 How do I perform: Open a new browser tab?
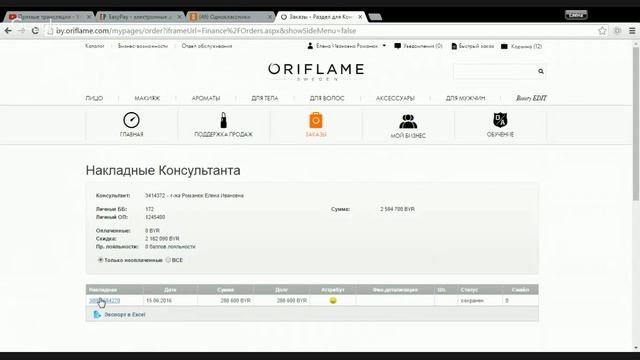pyautogui.click(x=375, y=17)
